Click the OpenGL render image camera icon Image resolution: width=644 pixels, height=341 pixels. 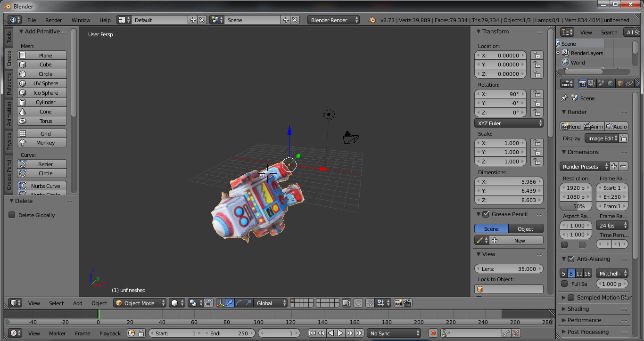(398, 303)
